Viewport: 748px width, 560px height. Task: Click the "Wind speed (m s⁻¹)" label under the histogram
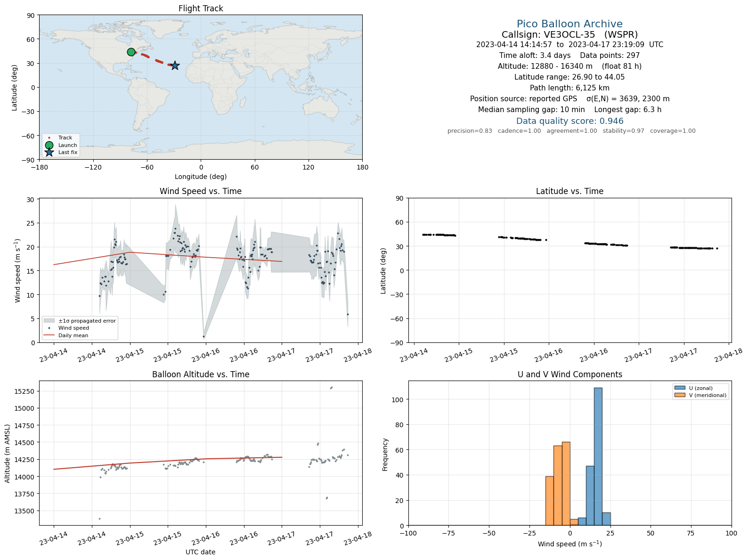point(569,544)
